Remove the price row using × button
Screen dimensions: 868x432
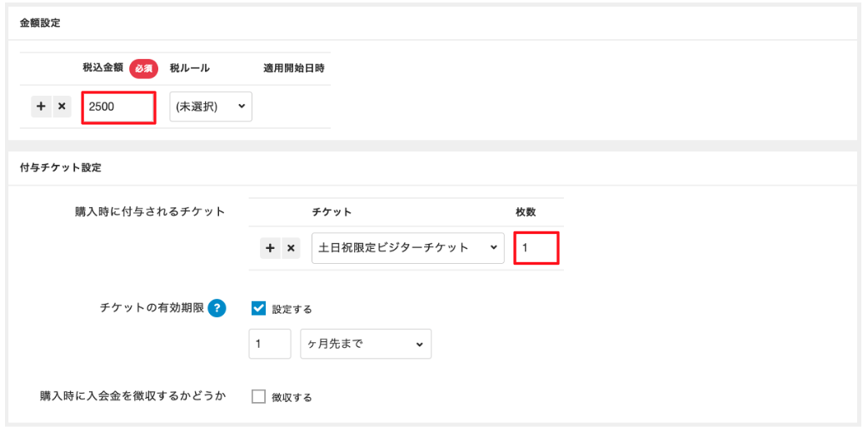pyautogui.click(x=62, y=107)
